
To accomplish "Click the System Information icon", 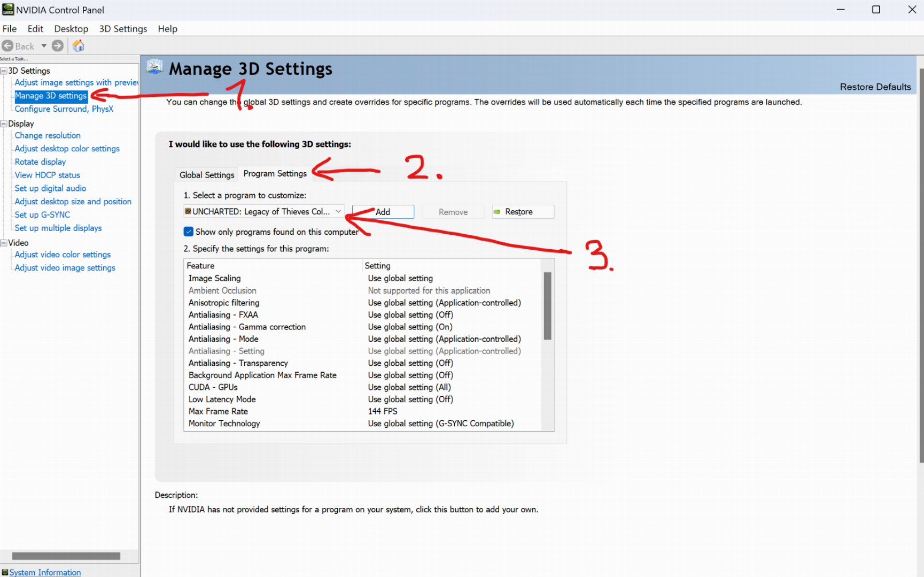I will coord(5,572).
